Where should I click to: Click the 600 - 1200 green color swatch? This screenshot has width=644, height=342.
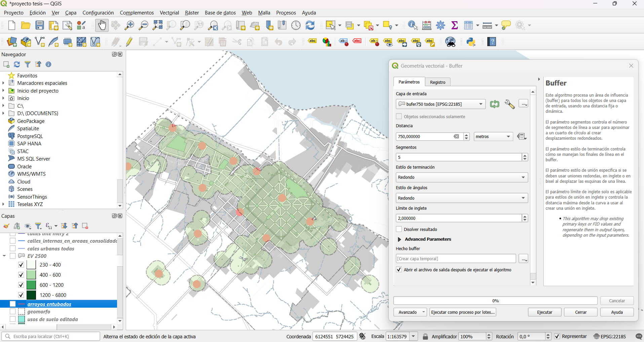(31, 285)
